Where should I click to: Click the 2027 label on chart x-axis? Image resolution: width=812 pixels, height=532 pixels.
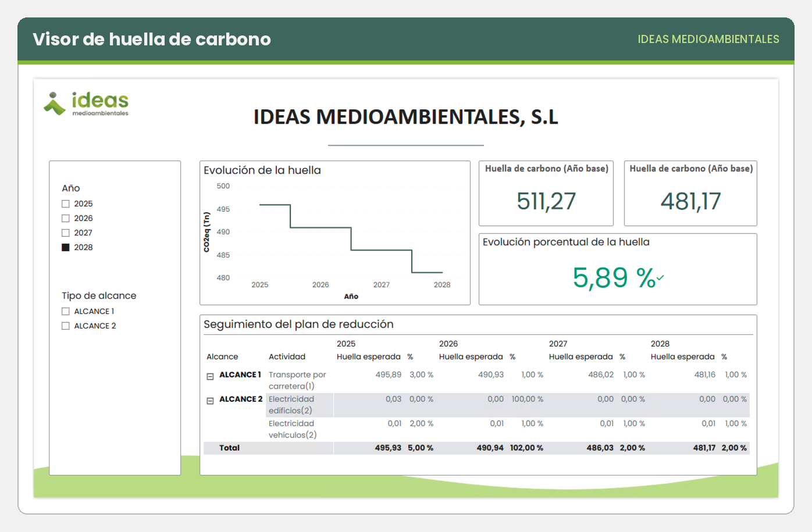[x=382, y=285]
